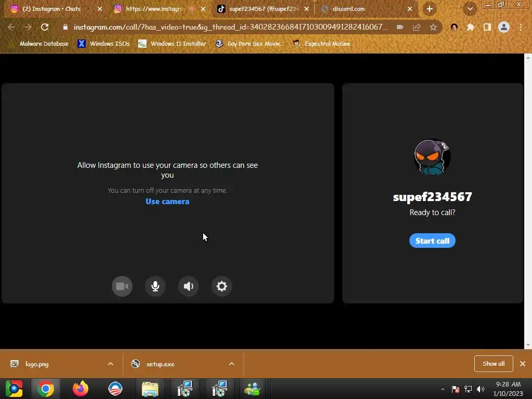Open network tray icon
The height and width of the screenshot is (399, 532).
pyautogui.click(x=468, y=389)
